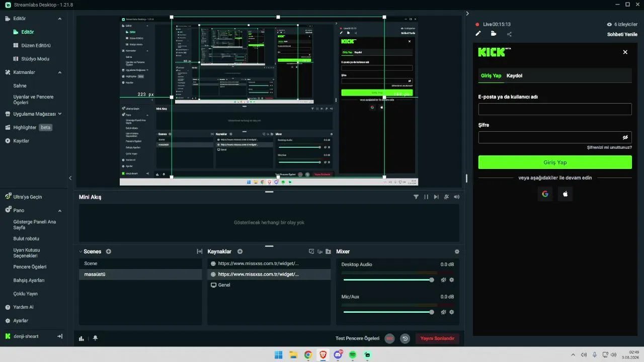Click the camera icon under Live timer
Screen dimensions: 644x362
494,34
